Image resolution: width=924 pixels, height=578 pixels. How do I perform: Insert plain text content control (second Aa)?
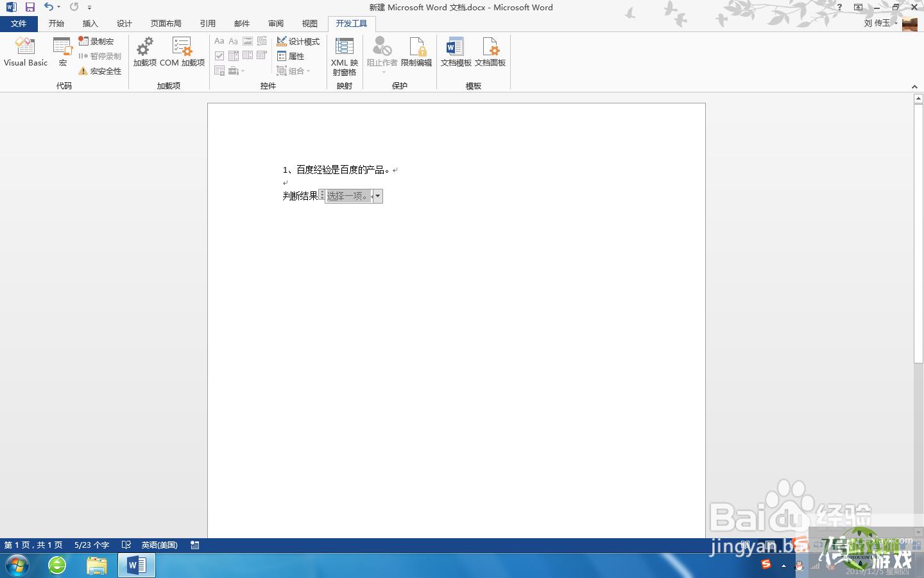coord(234,41)
